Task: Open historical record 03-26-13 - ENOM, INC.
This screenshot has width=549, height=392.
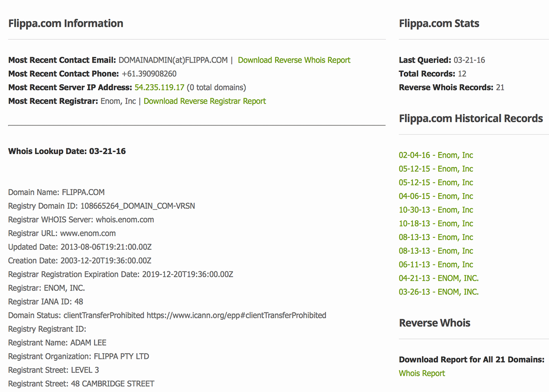Action: (439, 292)
